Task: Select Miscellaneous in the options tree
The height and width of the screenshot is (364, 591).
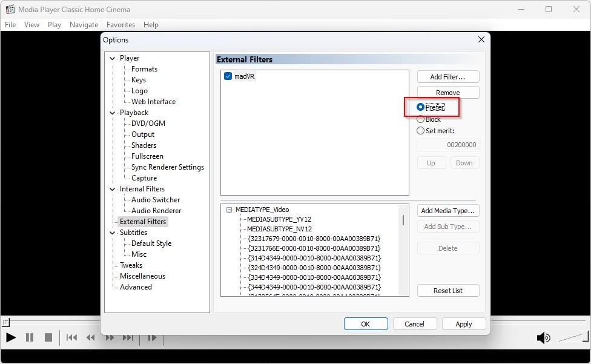Action: tap(142, 276)
